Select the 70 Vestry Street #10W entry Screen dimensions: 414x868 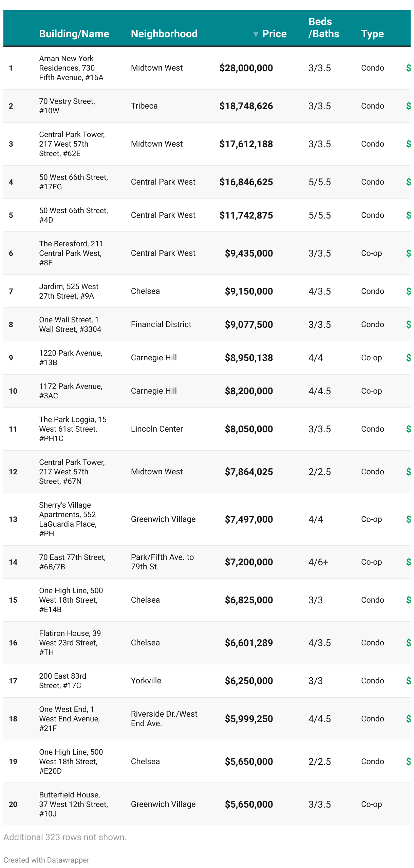[67, 106]
